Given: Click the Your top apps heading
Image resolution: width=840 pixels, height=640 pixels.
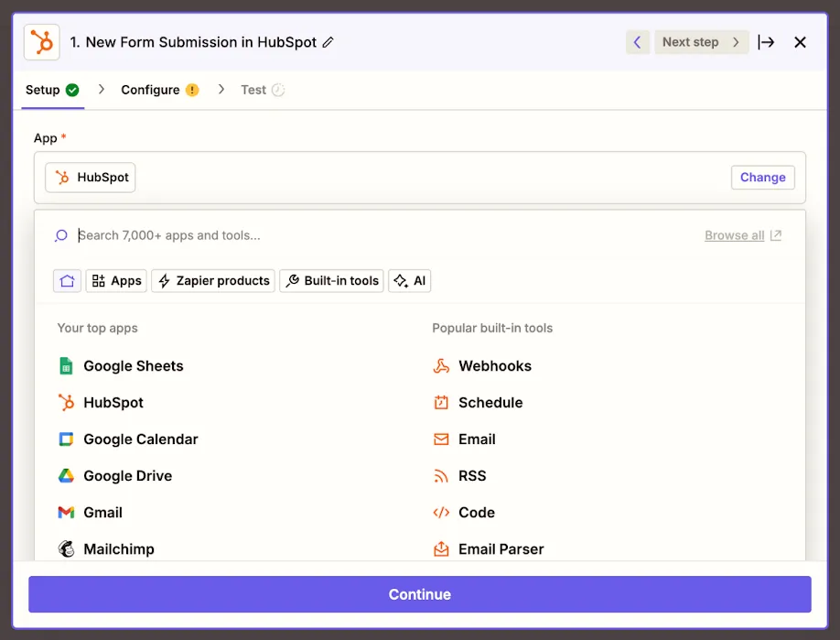Looking at the screenshot, I should (x=98, y=328).
